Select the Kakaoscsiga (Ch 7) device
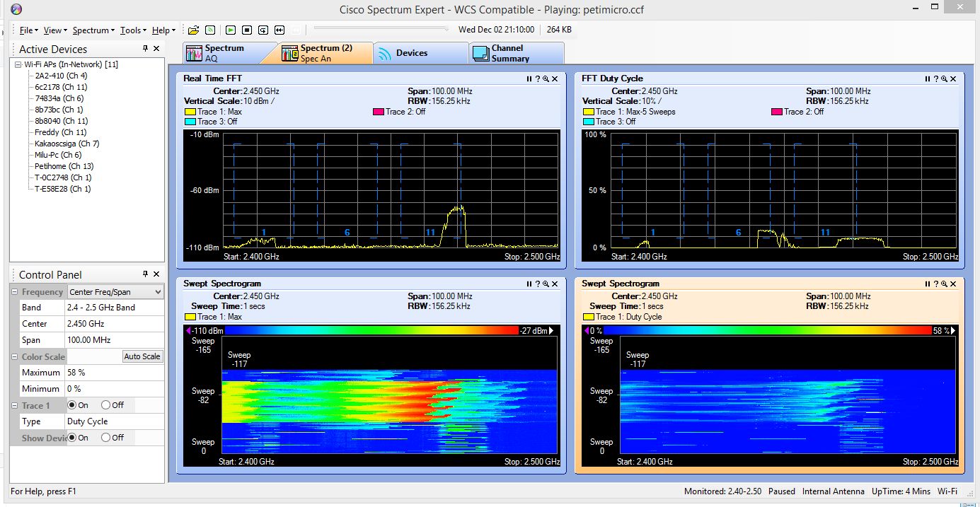980x507 pixels. [67, 144]
